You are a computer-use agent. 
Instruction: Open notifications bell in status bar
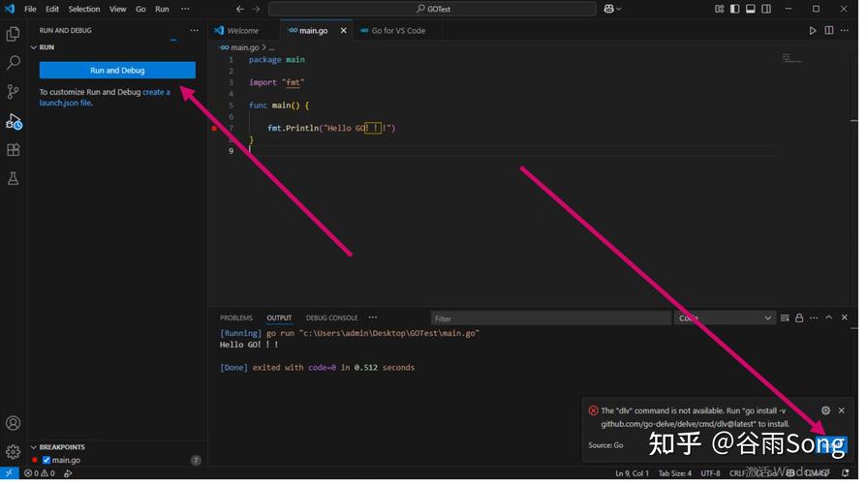pyautogui.click(x=846, y=473)
